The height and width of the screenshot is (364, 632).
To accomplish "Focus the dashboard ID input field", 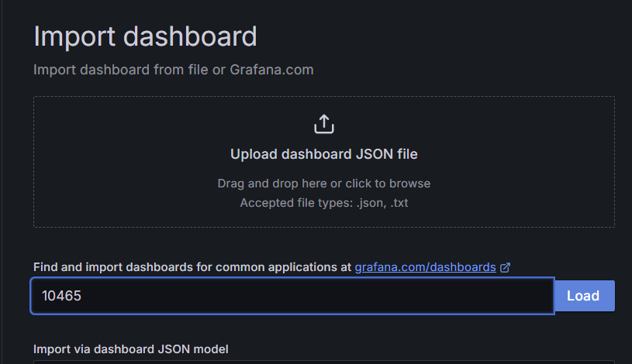I will pos(292,296).
